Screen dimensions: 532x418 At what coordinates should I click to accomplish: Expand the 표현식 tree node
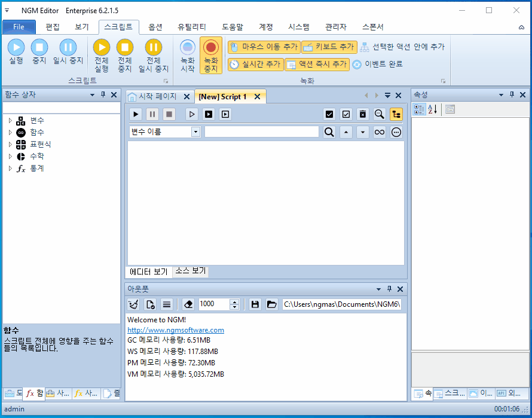(10, 144)
